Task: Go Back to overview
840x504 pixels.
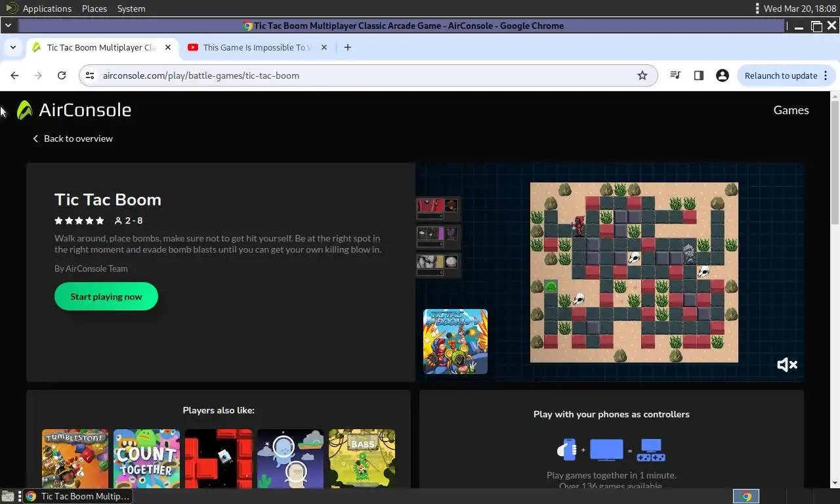Action: coord(72,138)
